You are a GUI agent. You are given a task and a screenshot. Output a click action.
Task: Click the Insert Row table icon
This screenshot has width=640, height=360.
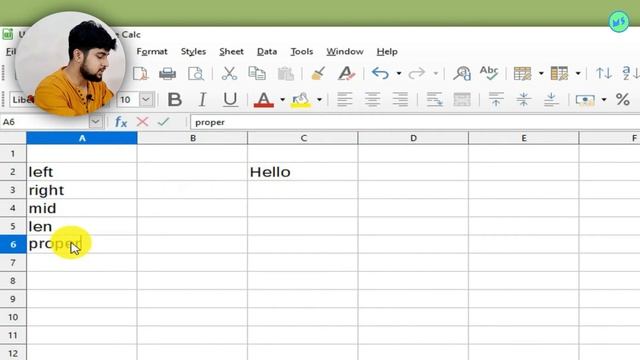(522, 73)
